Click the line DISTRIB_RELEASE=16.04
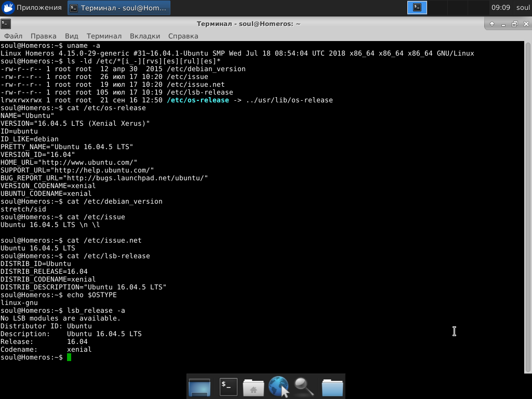 44,271
